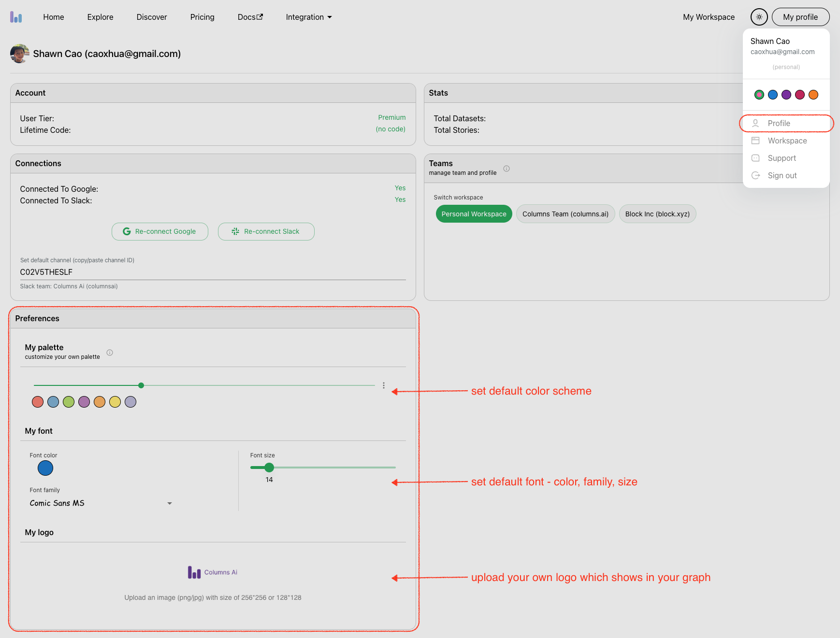Click the My profile button
Viewport: 840px width, 638px height.
pos(800,17)
